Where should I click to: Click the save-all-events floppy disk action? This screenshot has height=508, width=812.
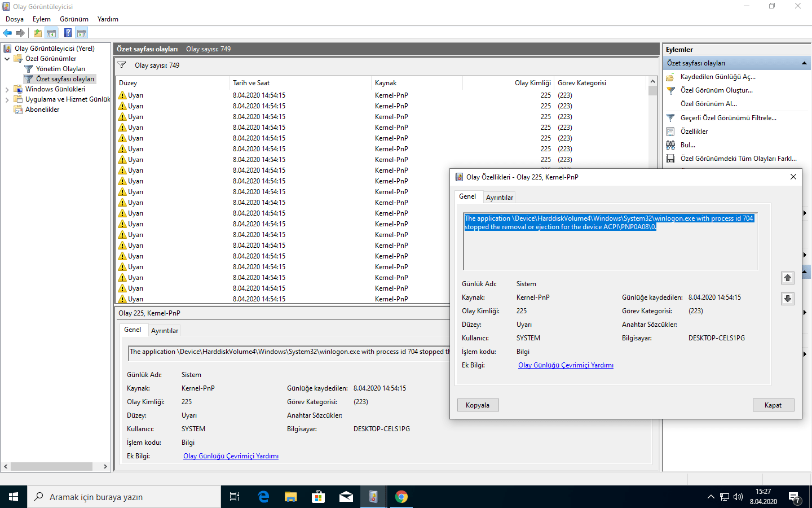coord(670,159)
